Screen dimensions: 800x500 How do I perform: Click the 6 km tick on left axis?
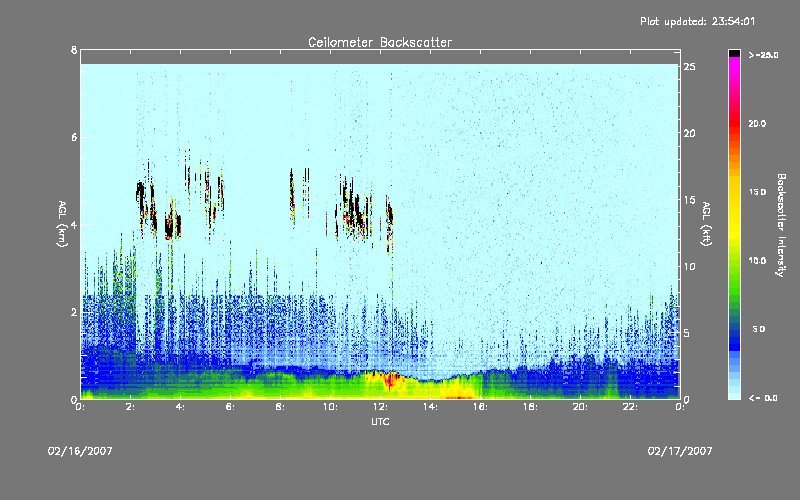click(x=74, y=137)
